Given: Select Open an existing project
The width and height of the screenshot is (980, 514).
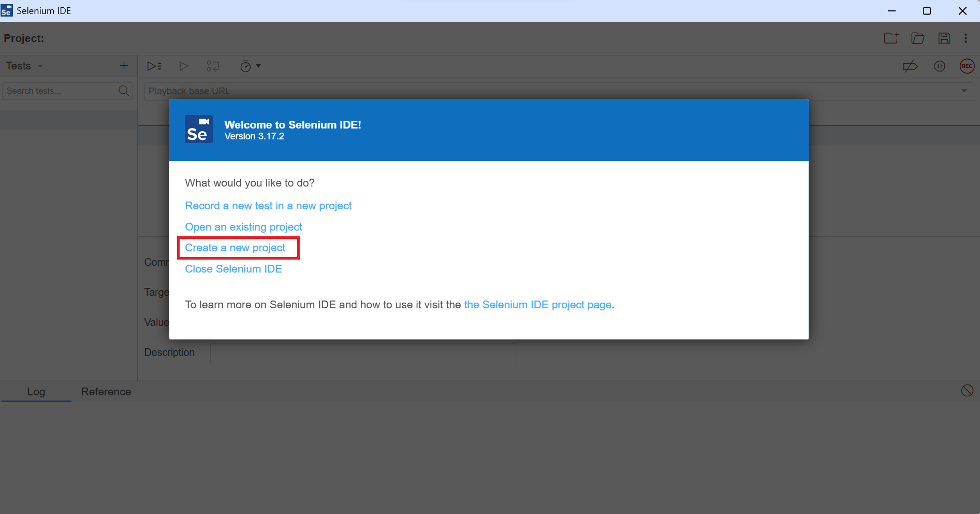Looking at the screenshot, I should pos(243,227).
